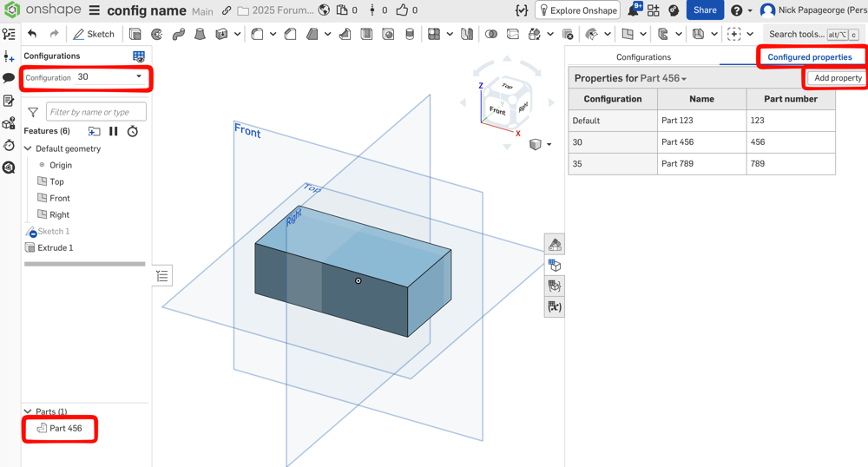Viewport: 868px width, 467px height.
Task: Open the notifications bell icon
Action: (x=634, y=10)
